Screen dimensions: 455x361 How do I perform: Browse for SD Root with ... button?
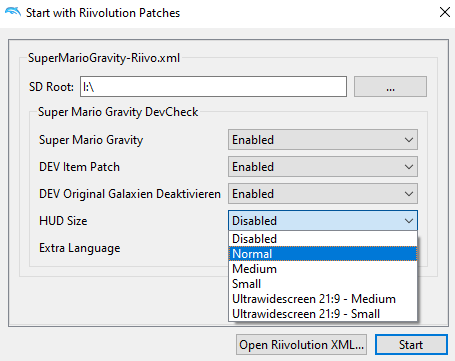[x=390, y=87]
